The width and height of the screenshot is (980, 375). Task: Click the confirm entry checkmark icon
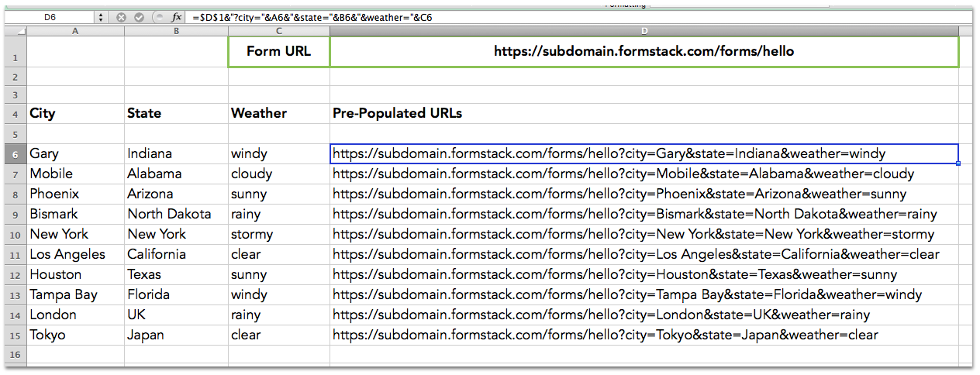coord(139,17)
